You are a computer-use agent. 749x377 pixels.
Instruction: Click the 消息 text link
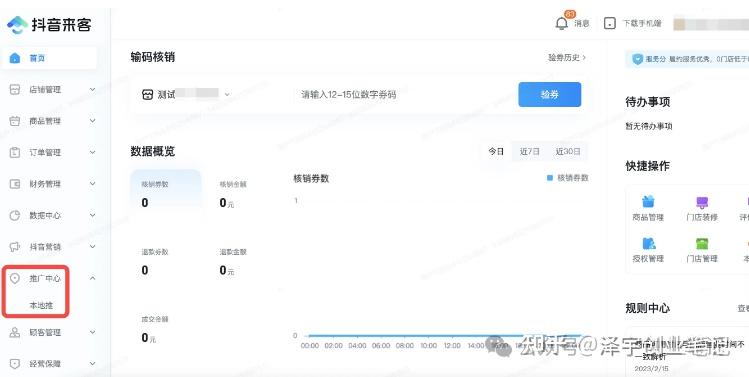[582, 23]
